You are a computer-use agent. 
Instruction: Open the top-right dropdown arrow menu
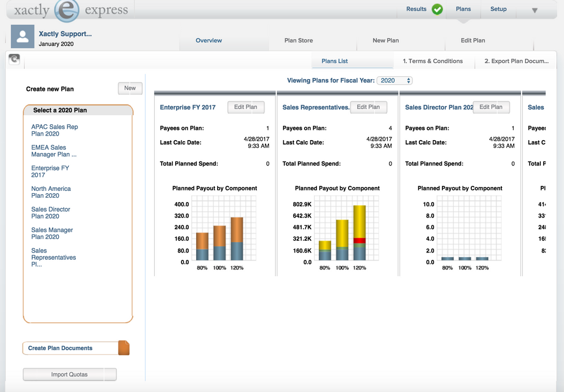coord(535,10)
